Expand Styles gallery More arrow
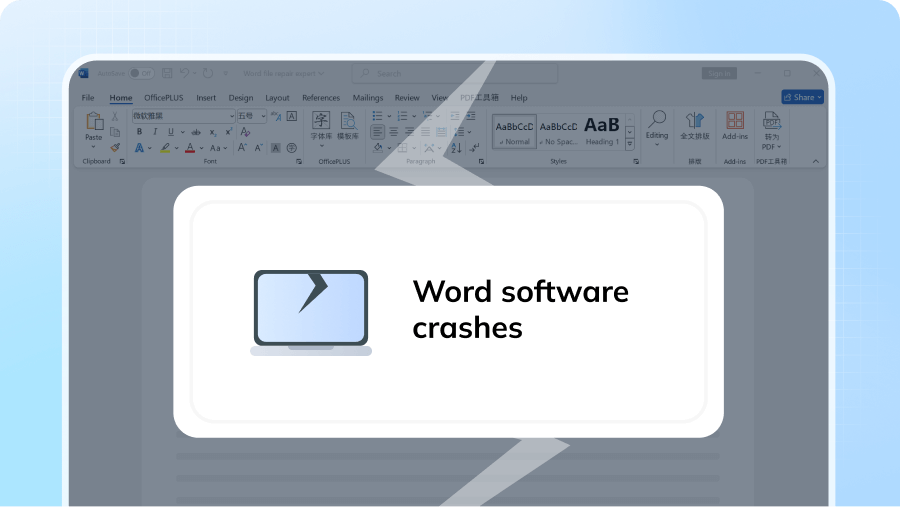This screenshot has width=900, height=507. click(x=630, y=145)
